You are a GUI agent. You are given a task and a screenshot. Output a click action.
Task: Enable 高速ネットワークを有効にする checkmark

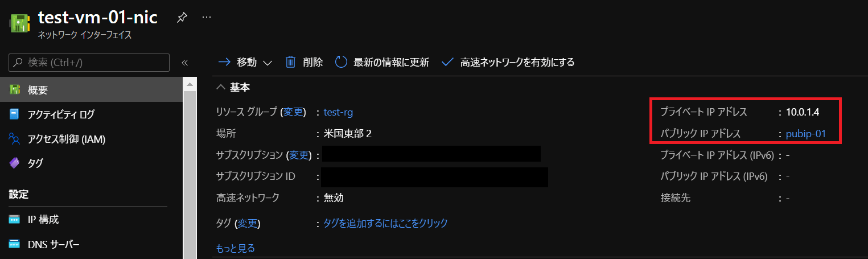click(x=447, y=62)
